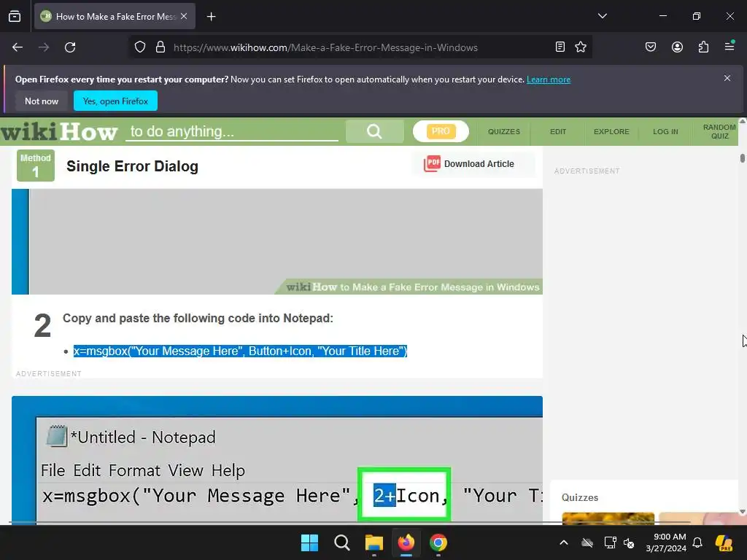Viewport: 747px width, 560px height.
Task: Click the gray step image above
Action: (x=277, y=241)
